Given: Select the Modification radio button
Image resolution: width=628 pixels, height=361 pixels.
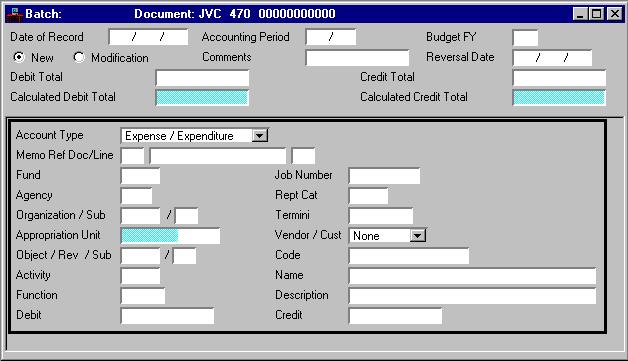Looking at the screenshot, I should (79, 57).
